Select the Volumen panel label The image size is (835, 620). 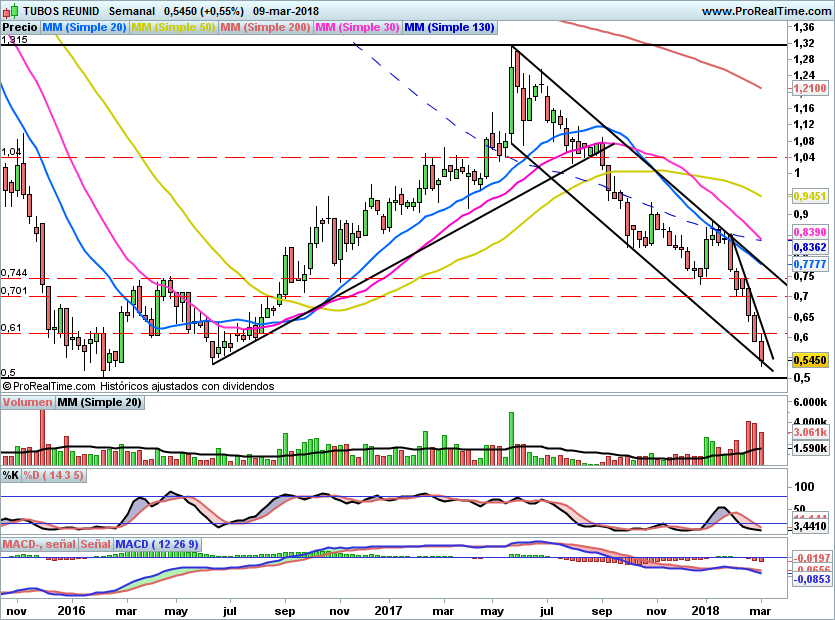point(27,402)
